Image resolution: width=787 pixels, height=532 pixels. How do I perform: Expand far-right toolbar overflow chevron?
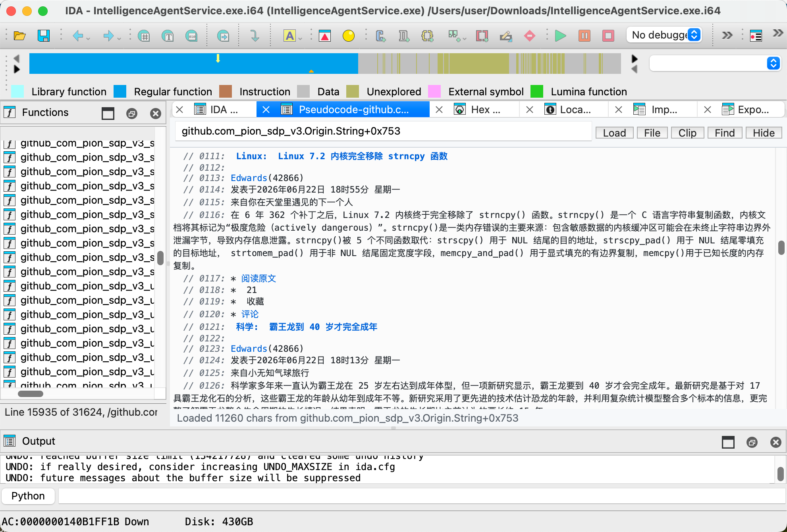[778, 33]
